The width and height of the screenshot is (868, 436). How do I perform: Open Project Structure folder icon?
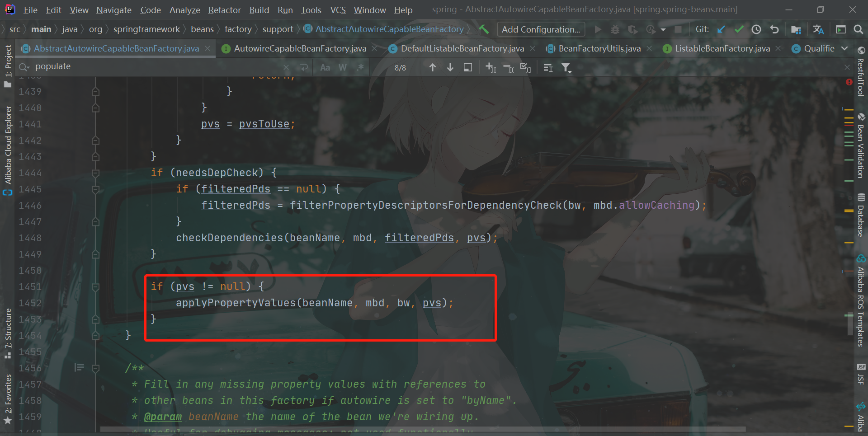coord(796,29)
